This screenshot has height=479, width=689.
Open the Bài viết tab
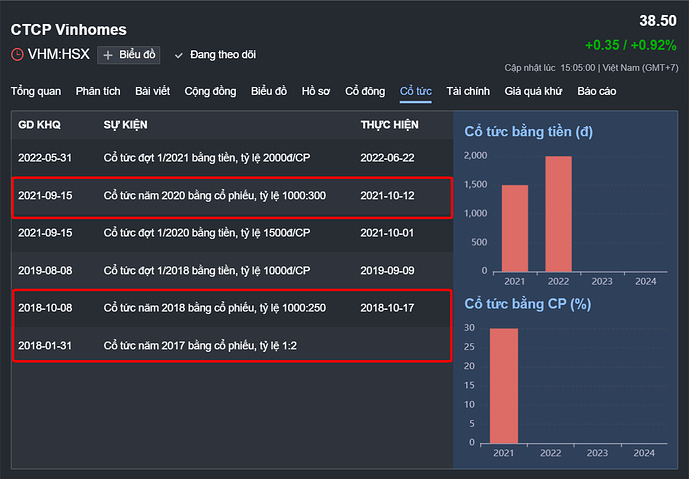pos(152,91)
